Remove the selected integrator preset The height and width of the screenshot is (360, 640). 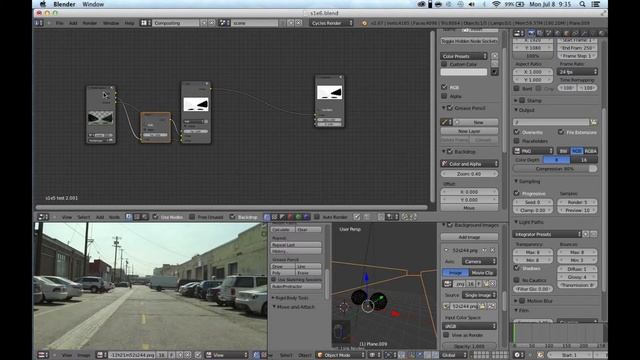coord(593,234)
